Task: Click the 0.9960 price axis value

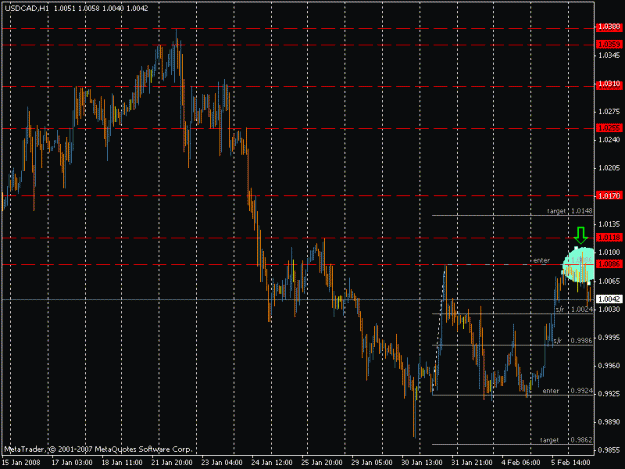Action: (x=609, y=365)
